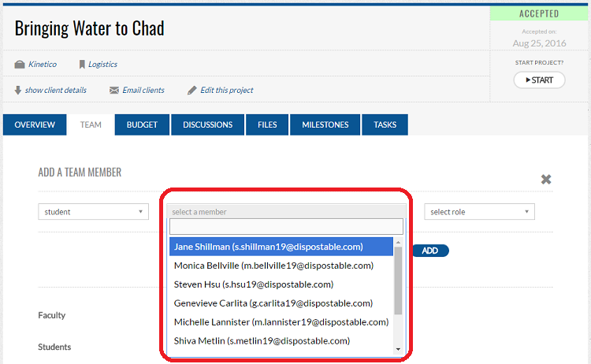Click the bookmark icon beside Logistics

pyautogui.click(x=82, y=65)
